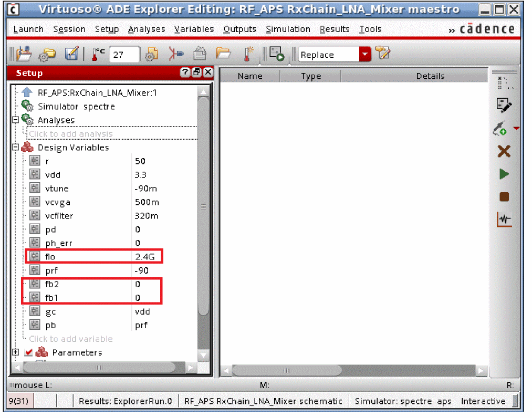Toggle the flo variable checkbox icon
Image resolution: width=532 pixels, height=418 pixels.
(x=35, y=257)
